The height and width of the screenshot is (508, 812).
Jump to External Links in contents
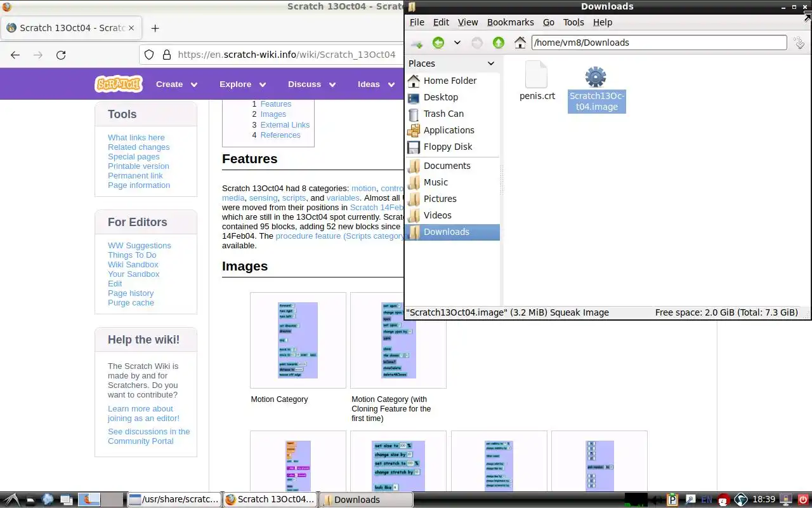tap(285, 125)
